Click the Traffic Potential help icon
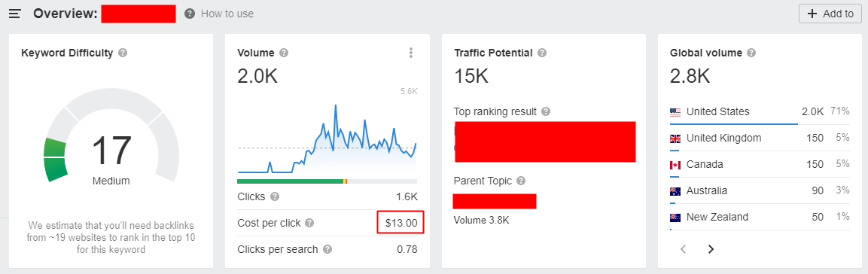This screenshot has height=274, width=868. [x=542, y=53]
